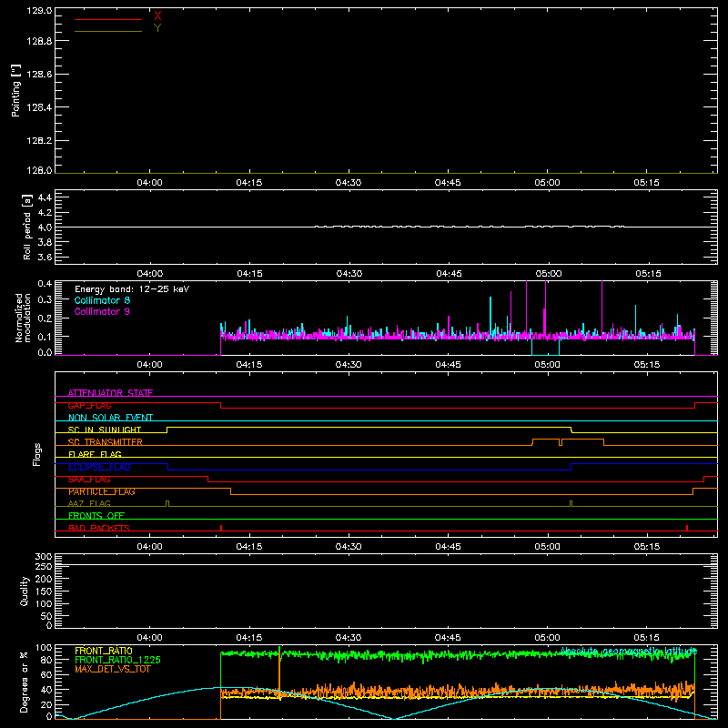The width and height of the screenshot is (728, 728).
Task: Click the 3.8 tick on Roll period axis
Action: coord(45,242)
